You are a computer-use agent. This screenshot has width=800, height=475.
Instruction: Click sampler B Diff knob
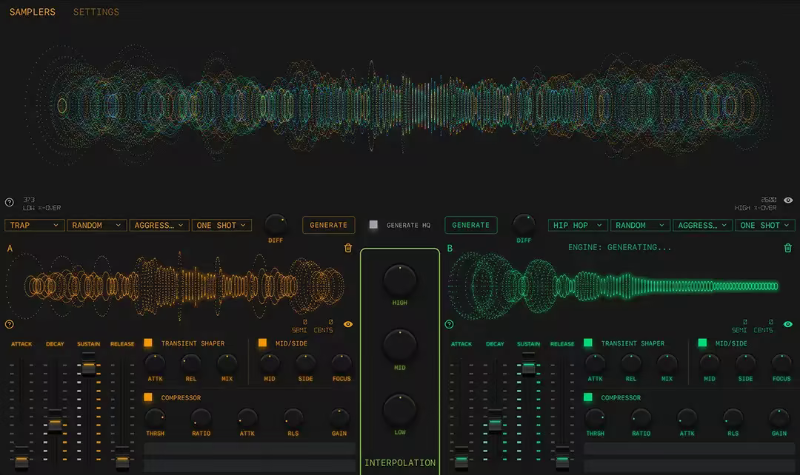(x=523, y=224)
